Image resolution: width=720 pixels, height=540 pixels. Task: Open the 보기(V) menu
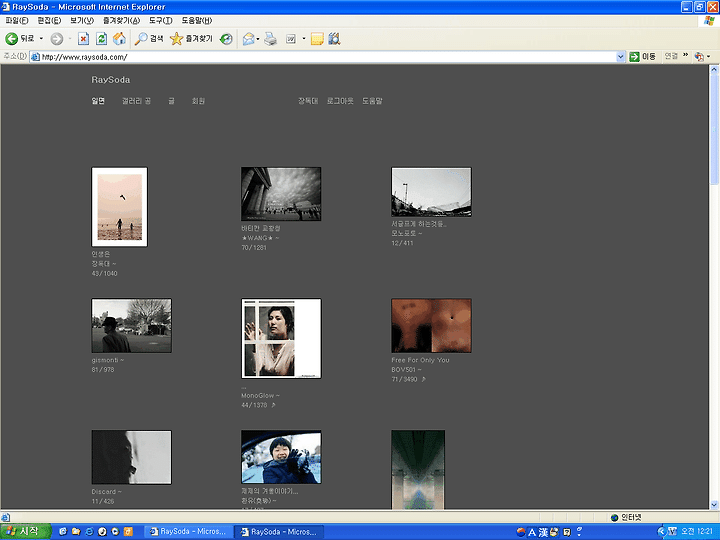(x=82, y=21)
